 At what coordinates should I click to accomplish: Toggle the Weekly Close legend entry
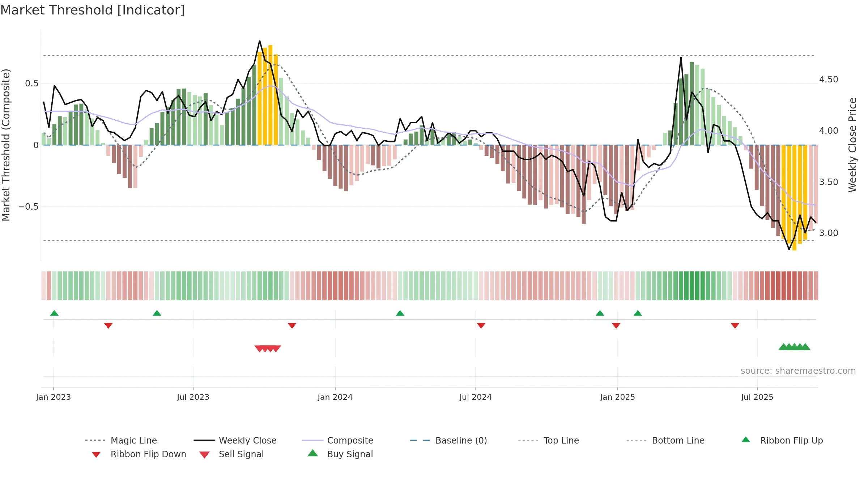pyautogui.click(x=235, y=440)
